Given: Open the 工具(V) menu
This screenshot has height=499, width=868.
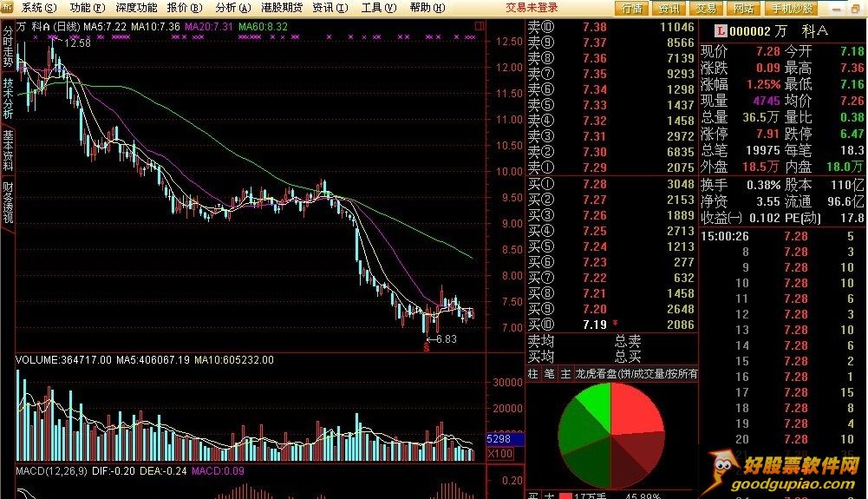Looking at the screenshot, I should 379,8.
